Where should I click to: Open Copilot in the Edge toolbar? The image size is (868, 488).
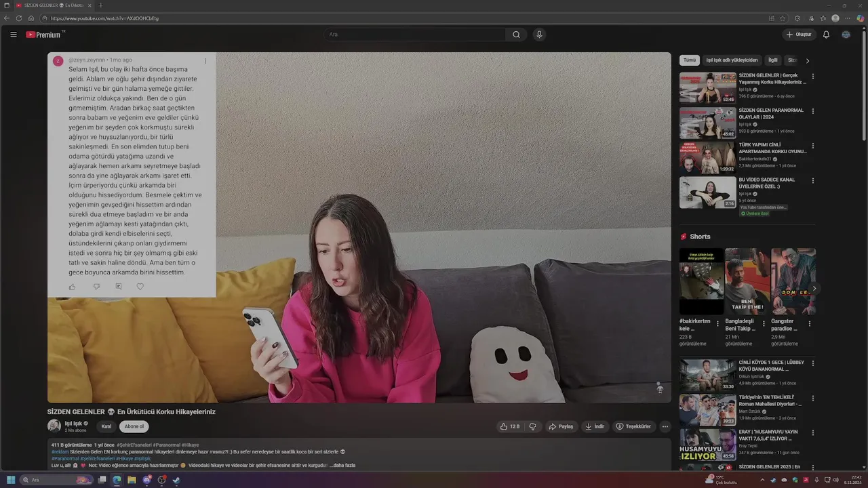click(860, 18)
